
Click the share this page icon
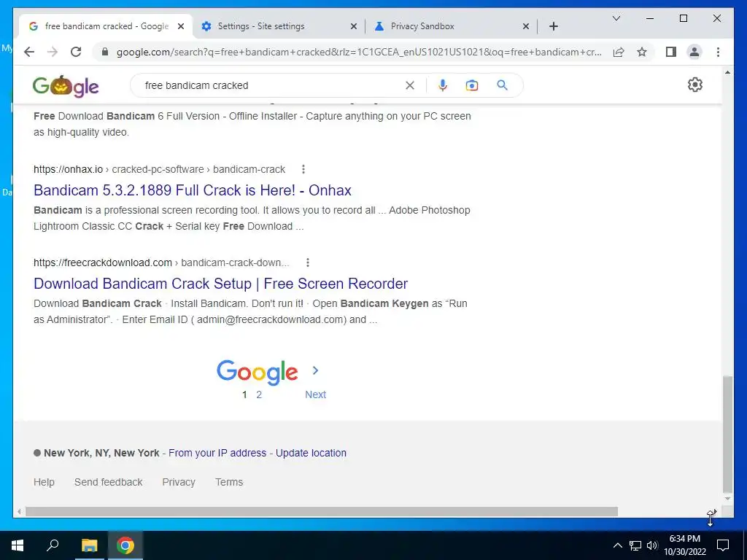pos(619,52)
